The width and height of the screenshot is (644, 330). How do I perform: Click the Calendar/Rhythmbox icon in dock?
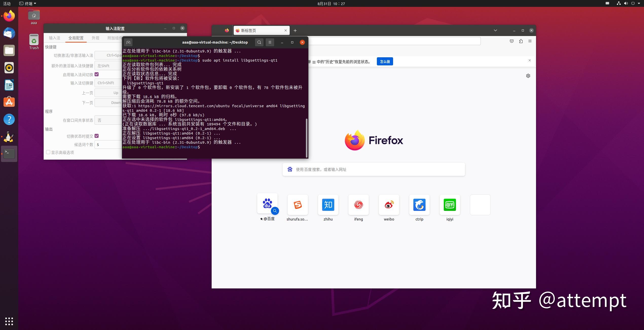[9, 68]
